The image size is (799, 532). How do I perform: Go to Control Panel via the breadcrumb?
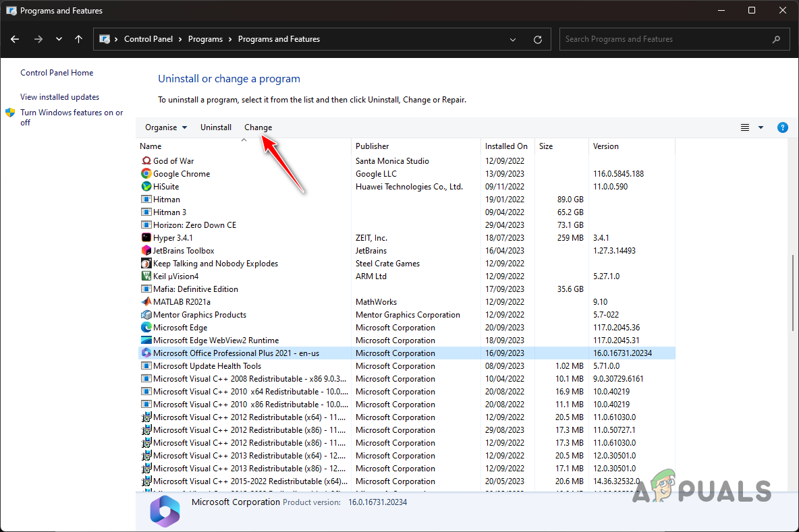click(149, 38)
